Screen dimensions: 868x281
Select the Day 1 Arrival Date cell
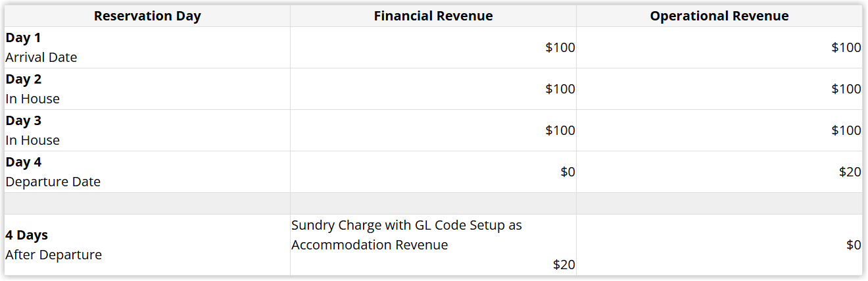(147, 47)
